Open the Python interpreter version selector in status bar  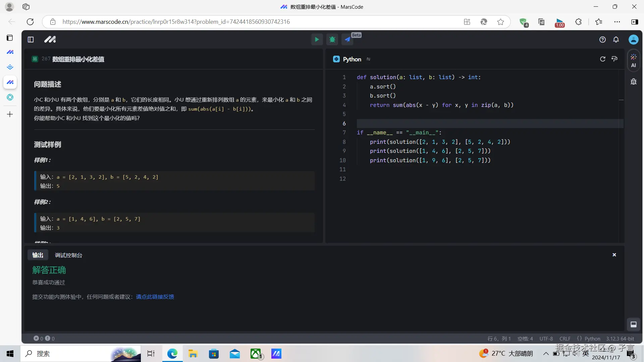click(x=620, y=339)
